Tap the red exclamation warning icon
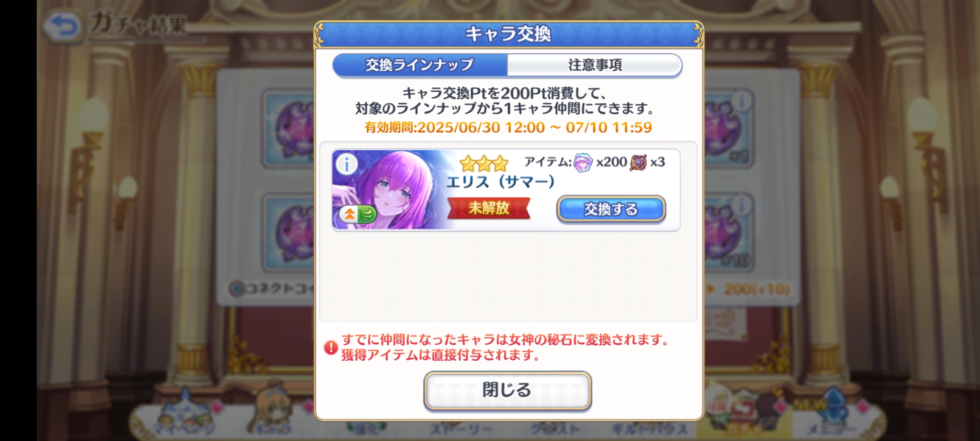Screen dimensions: 980x441 click(330, 347)
